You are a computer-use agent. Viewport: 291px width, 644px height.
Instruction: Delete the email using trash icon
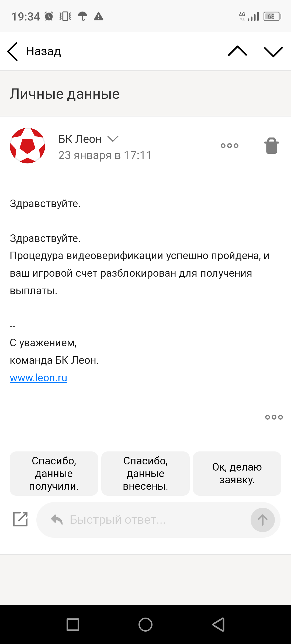(x=271, y=146)
